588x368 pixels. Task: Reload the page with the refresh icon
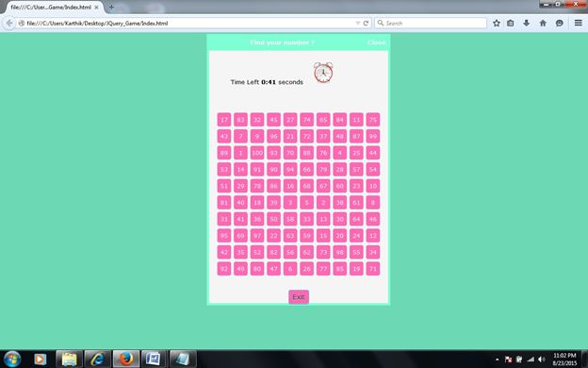(x=366, y=23)
